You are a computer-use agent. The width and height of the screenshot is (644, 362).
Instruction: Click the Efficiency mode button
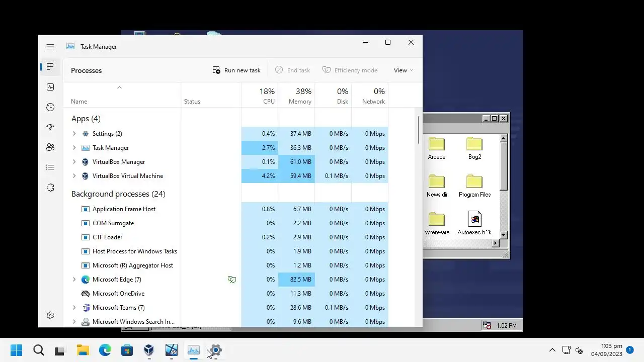pos(350,70)
